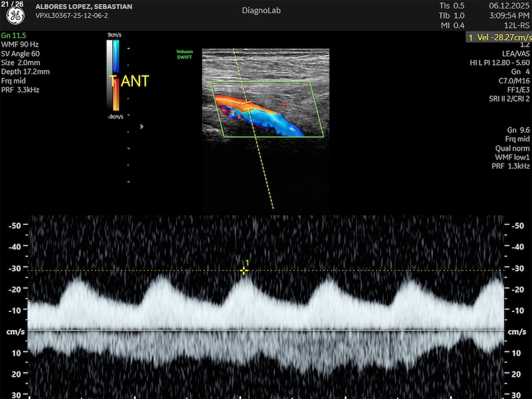532x399 pixels.
Task: Select the yellow caliper marker 1
Action: (244, 270)
